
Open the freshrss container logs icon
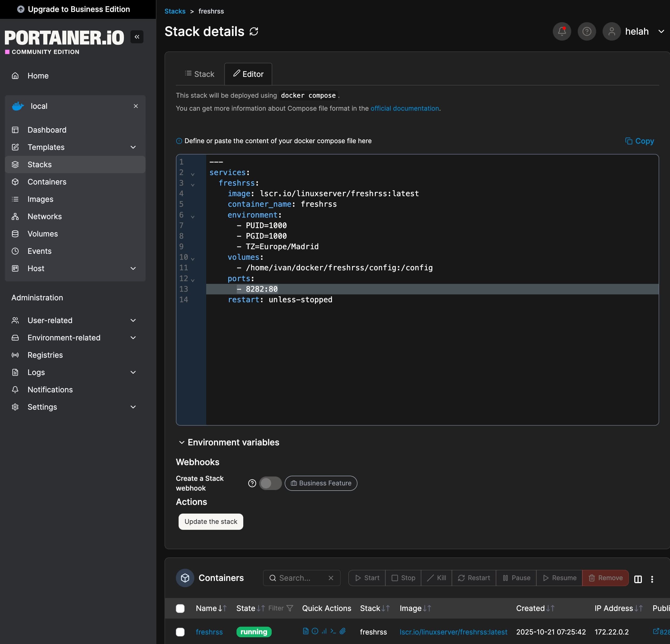click(x=306, y=631)
